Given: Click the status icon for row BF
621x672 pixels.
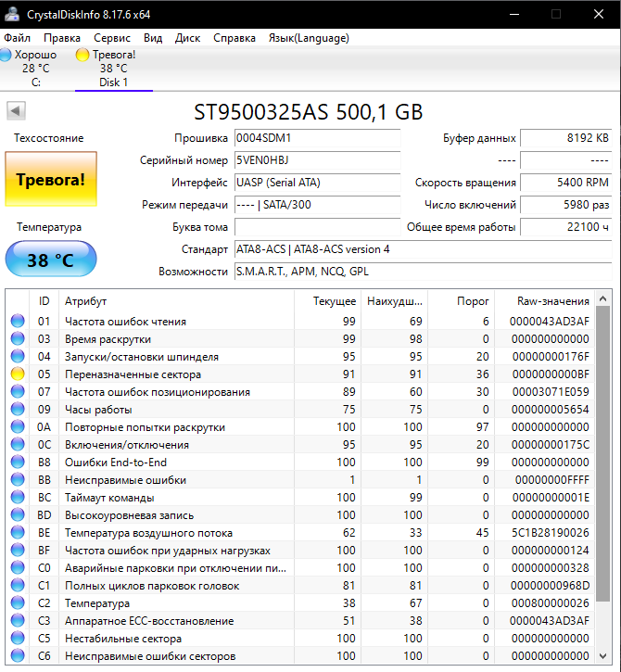Looking at the screenshot, I should point(18,550).
